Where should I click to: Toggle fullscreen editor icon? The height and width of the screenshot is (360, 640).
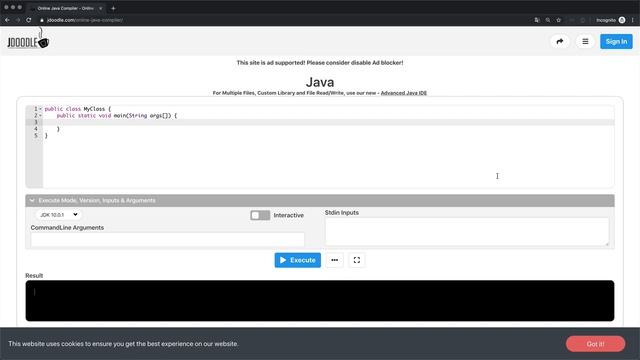[x=357, y=260]
